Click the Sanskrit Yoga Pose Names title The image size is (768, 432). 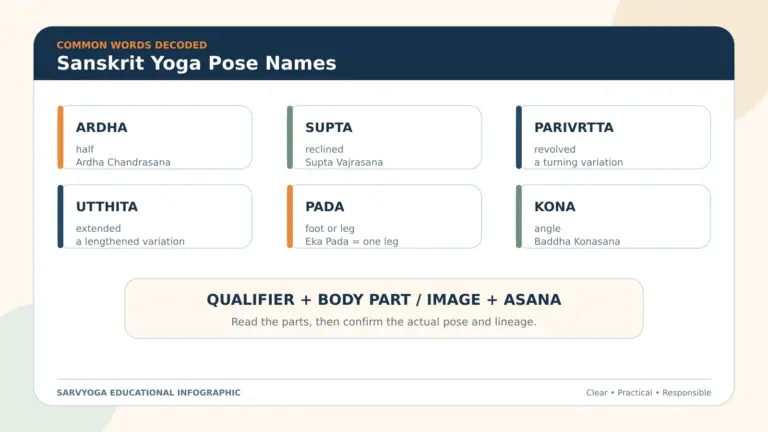(196, 63)
